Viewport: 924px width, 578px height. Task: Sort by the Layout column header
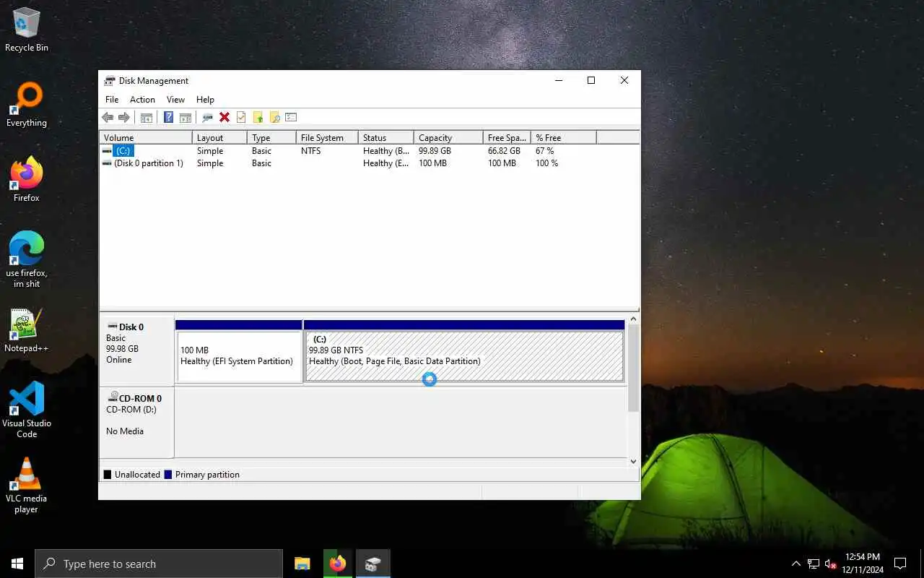coord(219,137)
